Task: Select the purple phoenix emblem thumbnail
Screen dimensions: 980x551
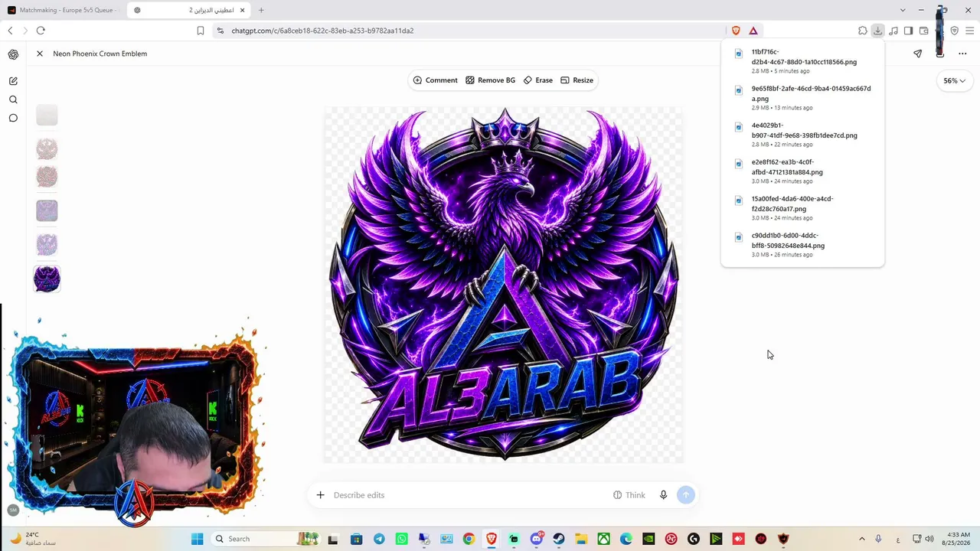Action: [47, 279]
